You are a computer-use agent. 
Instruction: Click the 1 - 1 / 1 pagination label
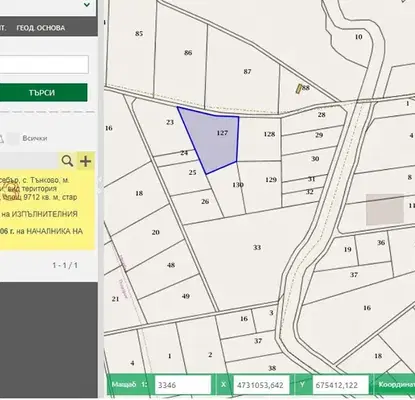(x=65, y=265)
